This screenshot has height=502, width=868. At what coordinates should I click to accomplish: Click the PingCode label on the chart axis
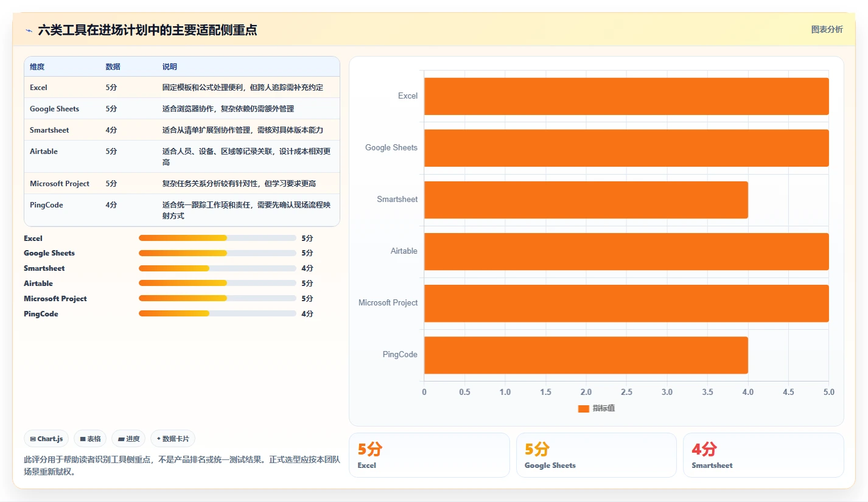(x=400, y=355)
